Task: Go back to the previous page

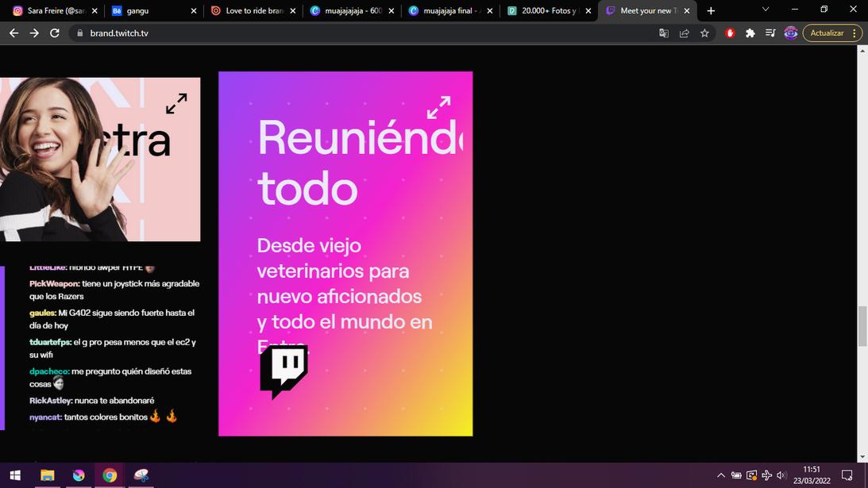Action: [x=14, y=33]
